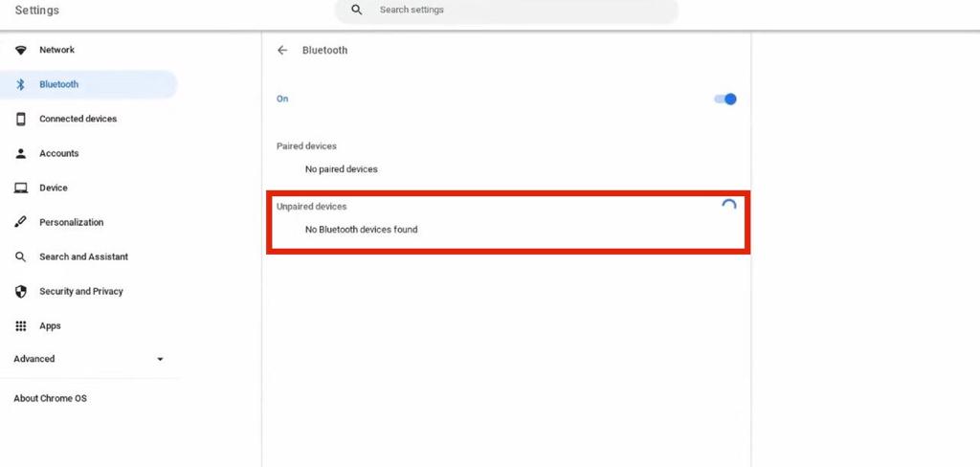Click No Bluetooth devices found text
Viewport: 980px width, 467px height.
point(361,230)
